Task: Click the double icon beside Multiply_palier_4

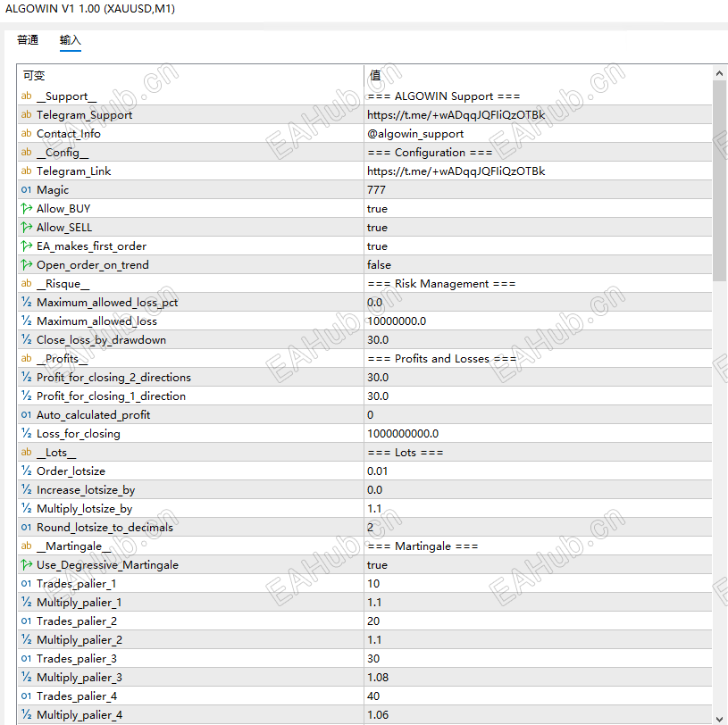Action: coord(27,715)
